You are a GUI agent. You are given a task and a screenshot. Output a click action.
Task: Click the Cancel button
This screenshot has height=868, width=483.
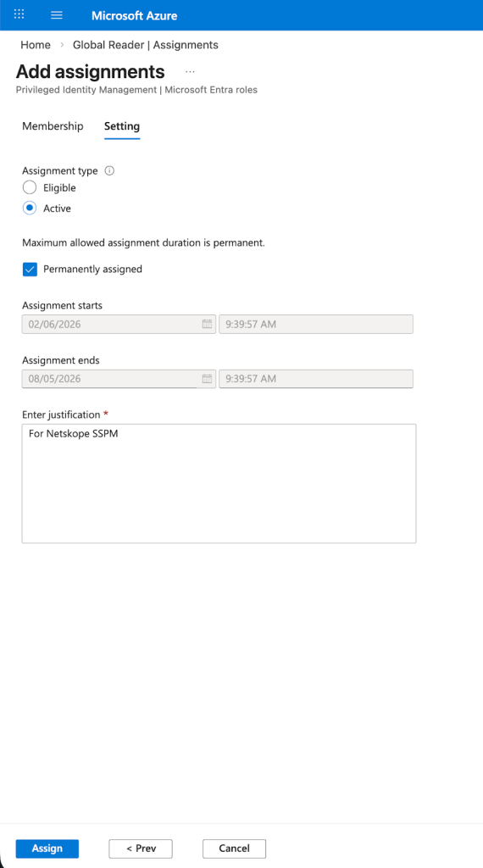(234, 849)
